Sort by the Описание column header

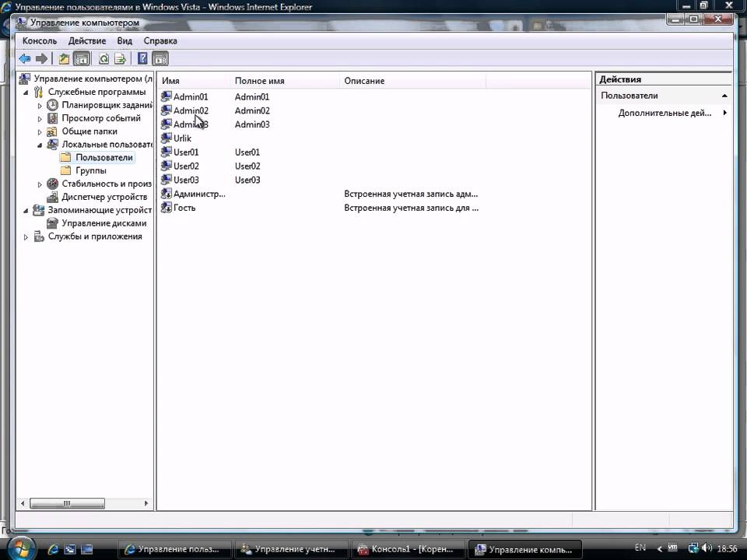[x=412, y=81]
